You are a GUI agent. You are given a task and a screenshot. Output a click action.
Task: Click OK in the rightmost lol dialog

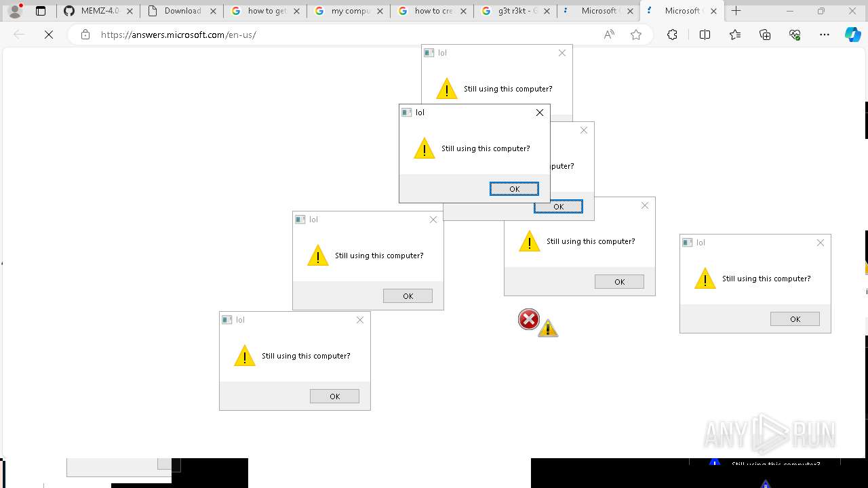click(795, 319)
